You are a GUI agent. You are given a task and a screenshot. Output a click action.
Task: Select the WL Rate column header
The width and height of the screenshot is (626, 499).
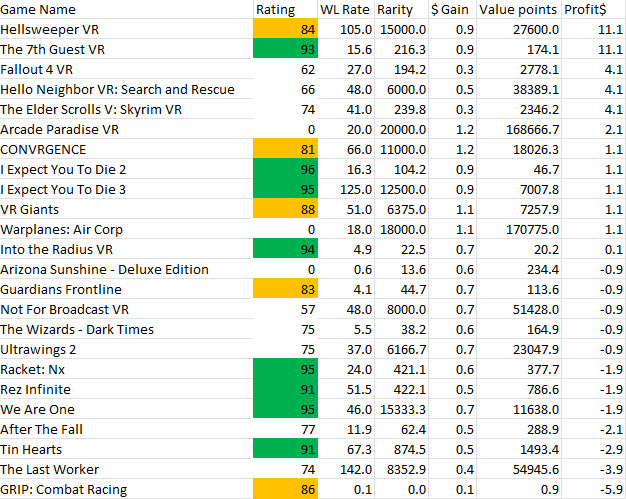pos(346,9)
